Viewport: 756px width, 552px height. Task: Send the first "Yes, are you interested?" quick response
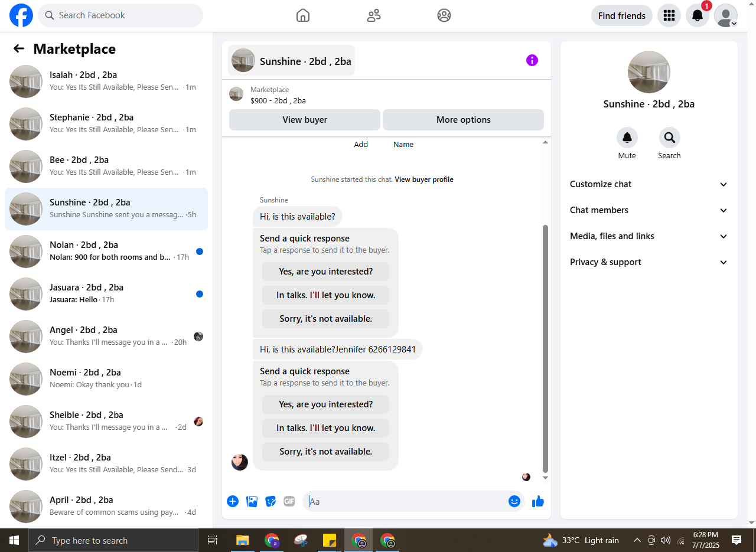(x=326, y=272)
